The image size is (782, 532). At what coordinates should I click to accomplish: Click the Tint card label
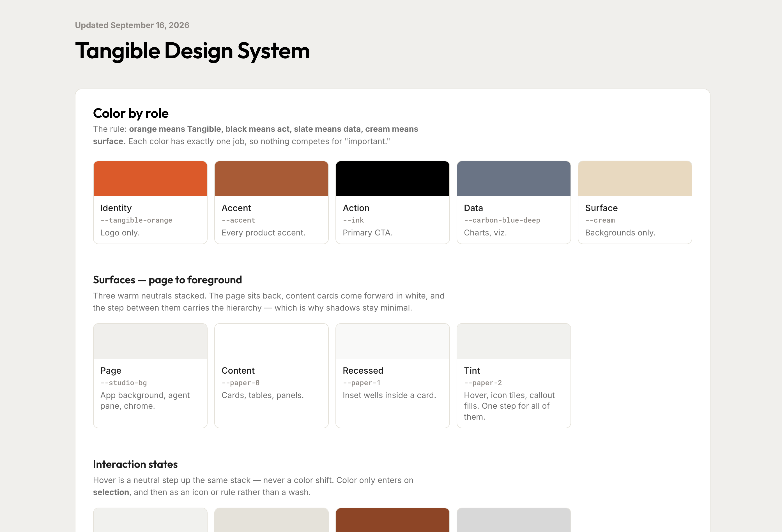tap(472, 371)
